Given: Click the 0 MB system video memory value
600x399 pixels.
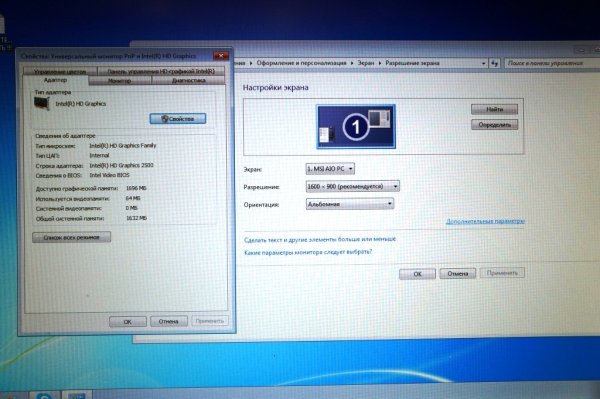Looking at the screenshot, I should 132,208.
